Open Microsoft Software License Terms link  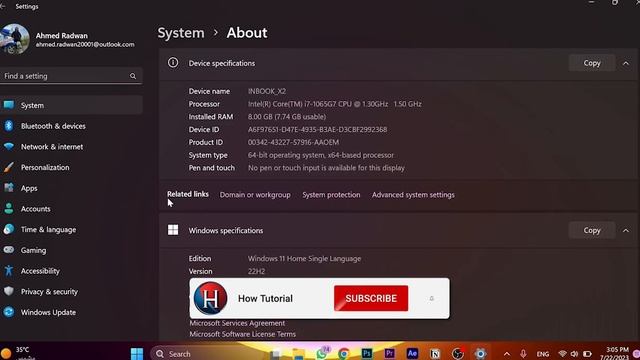[242, 334]
